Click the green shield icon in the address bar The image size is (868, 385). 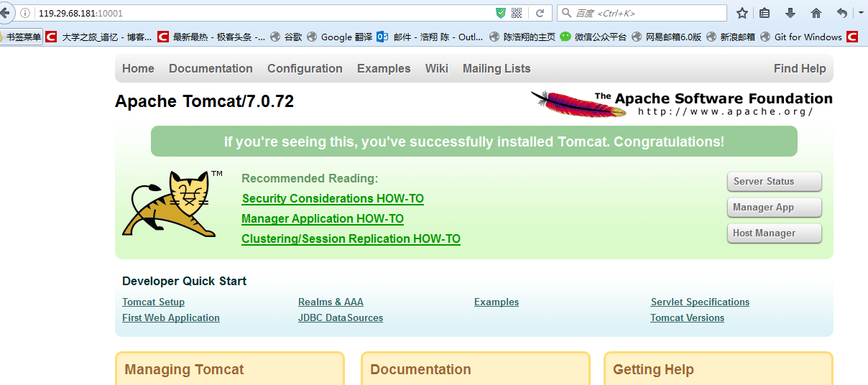(x=501, y=13)
